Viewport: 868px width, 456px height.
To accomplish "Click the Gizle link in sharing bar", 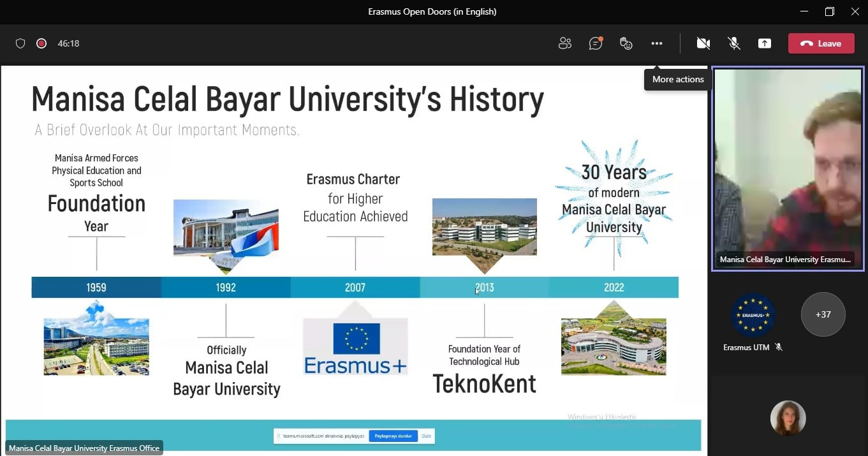I will coord(426,436).
